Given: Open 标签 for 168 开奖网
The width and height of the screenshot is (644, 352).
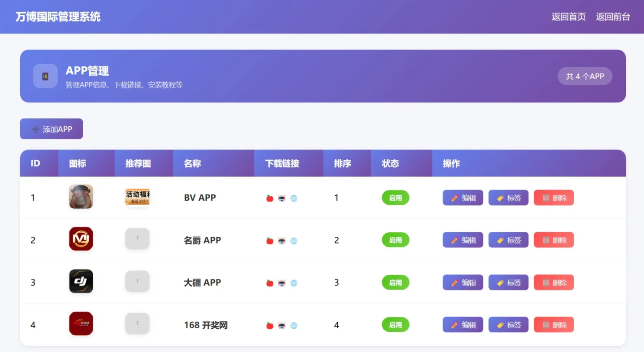Looking at the screenshot, I should tap(508, 325).
